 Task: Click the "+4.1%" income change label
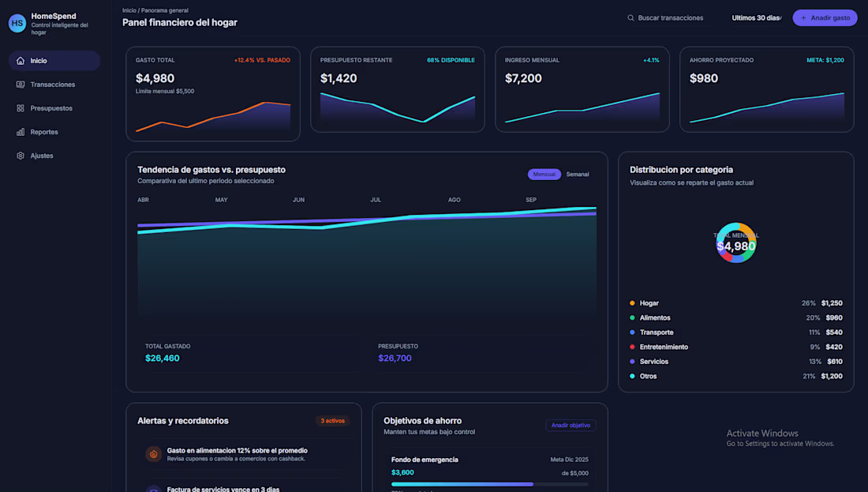coord(651,60)
